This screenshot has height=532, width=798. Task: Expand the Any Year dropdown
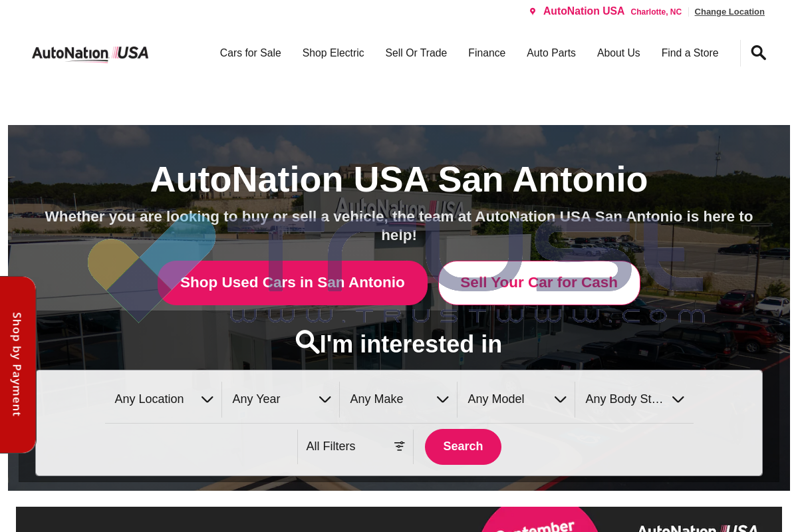281,400
